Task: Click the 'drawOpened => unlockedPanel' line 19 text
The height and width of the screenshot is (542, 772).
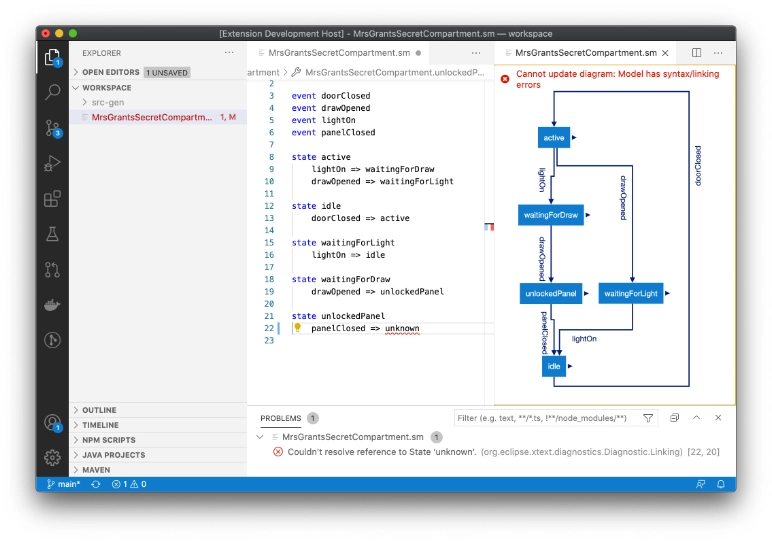Action: pyautogui.click(x=378, y=291)
